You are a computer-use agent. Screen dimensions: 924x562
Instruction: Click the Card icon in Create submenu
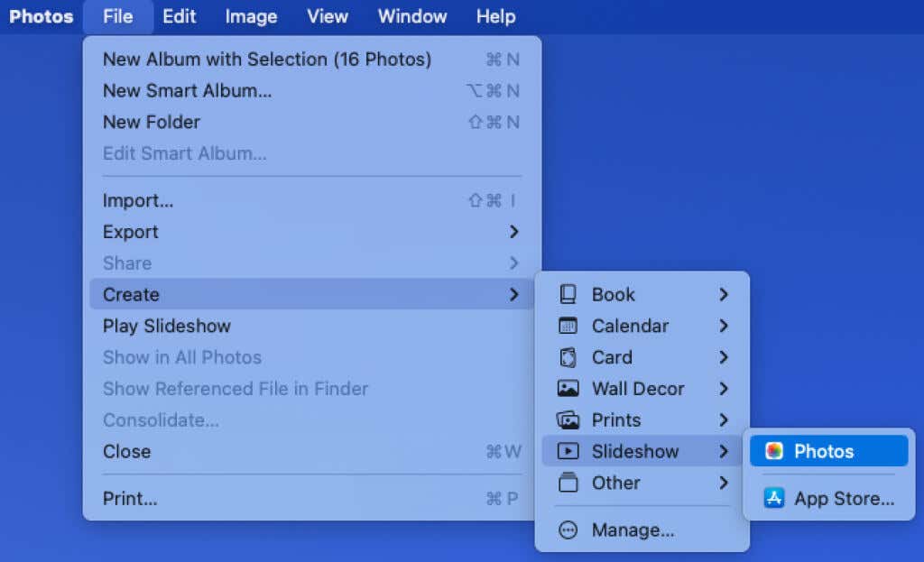pyautogui.click(x=568, y=357)
